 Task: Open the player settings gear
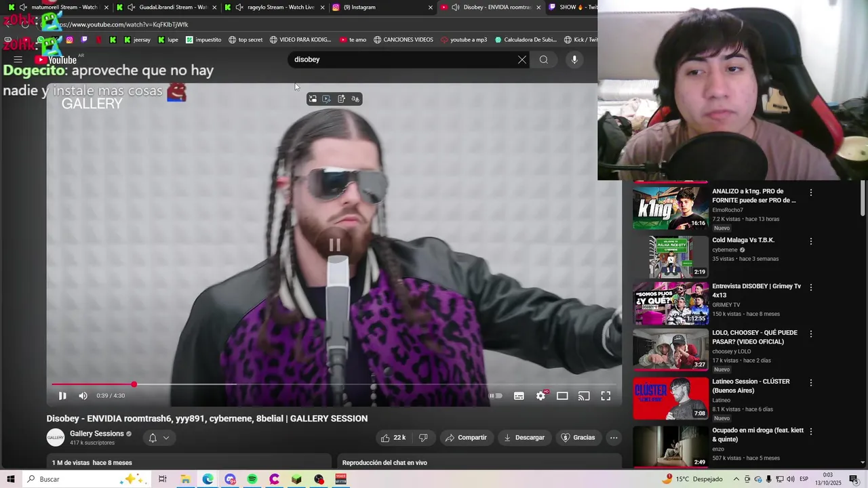pyautogui.click(x=540, y=396)
